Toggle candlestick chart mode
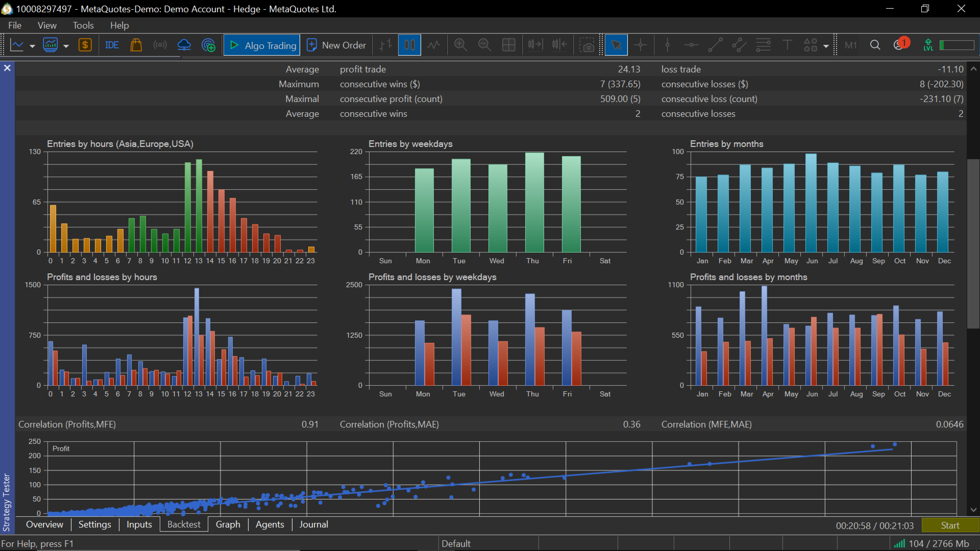 coord(409,45)
